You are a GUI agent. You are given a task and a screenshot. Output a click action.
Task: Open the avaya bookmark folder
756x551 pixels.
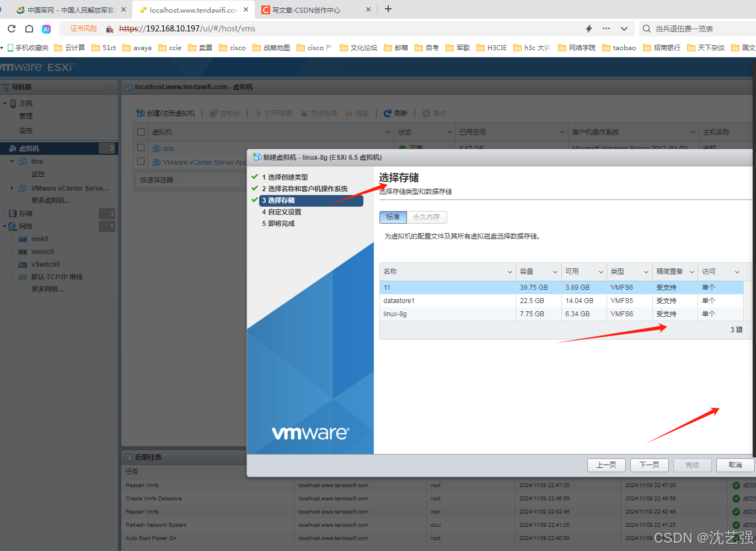pos(137,48)
